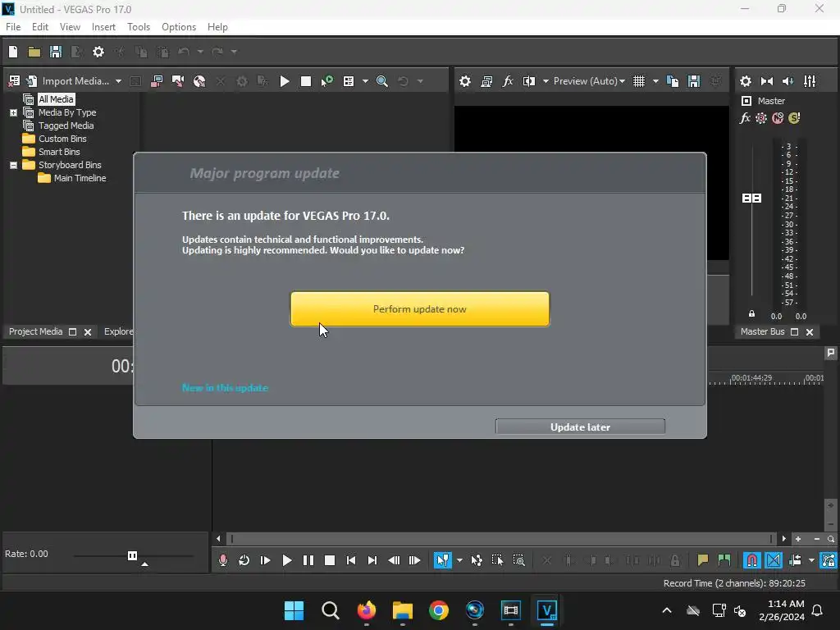Open the Tools menu
This screenshot has width=840, height=630.
138,27
